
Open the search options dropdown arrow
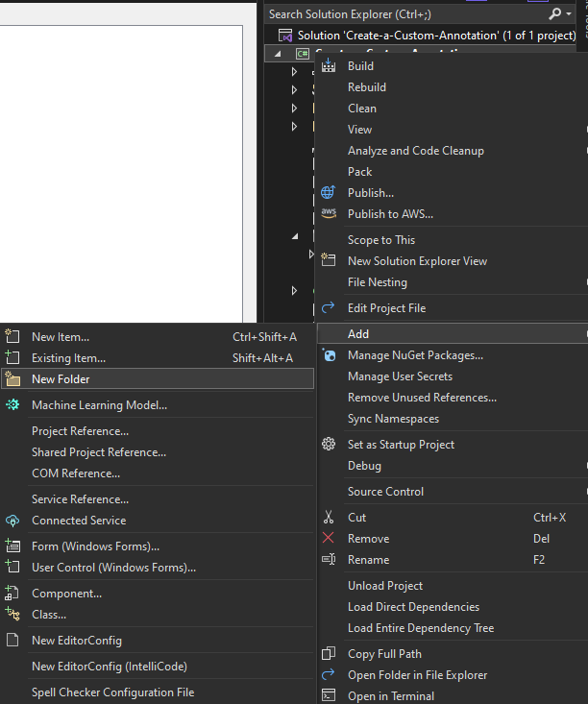tap(569, 13)
